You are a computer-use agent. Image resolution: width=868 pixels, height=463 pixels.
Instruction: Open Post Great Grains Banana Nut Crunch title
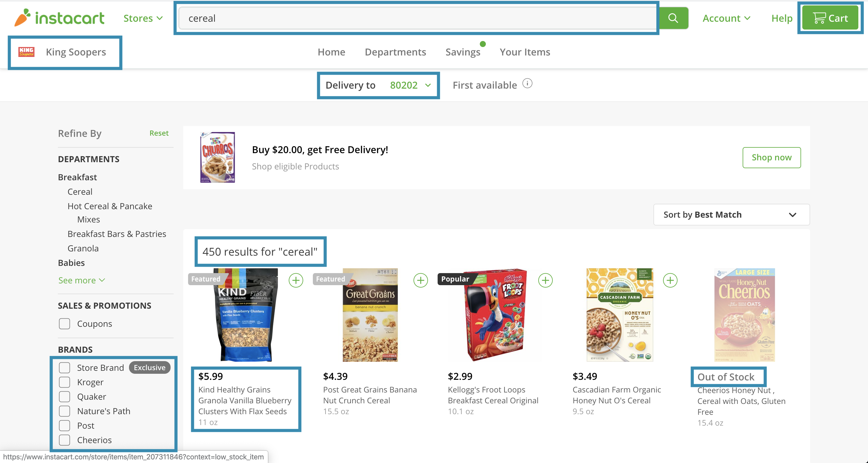click(370, 395)
